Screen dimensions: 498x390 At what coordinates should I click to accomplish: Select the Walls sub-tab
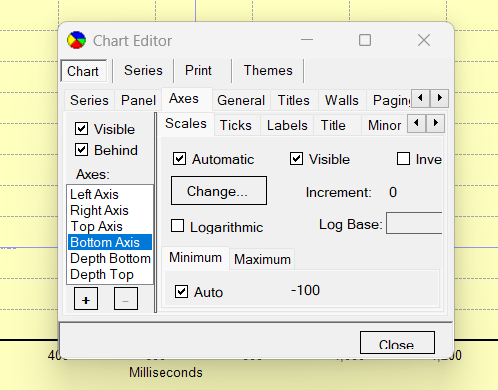click(x=342, y=100)
